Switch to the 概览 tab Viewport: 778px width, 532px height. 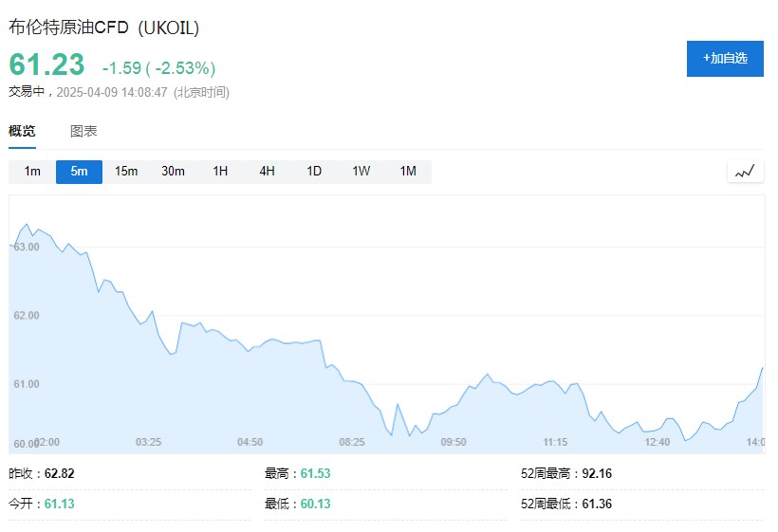tap(22, 131)
